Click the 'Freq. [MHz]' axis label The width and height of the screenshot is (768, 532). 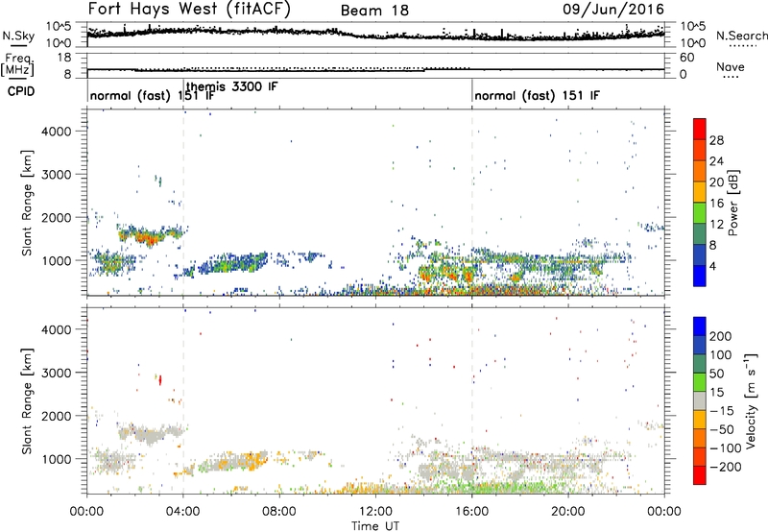pos(17,65)
